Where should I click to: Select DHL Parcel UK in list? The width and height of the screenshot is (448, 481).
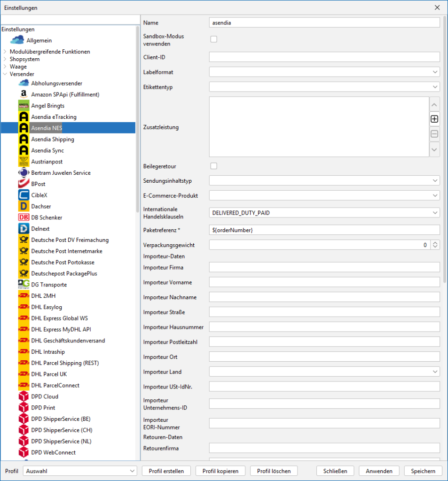click(49, 374)
